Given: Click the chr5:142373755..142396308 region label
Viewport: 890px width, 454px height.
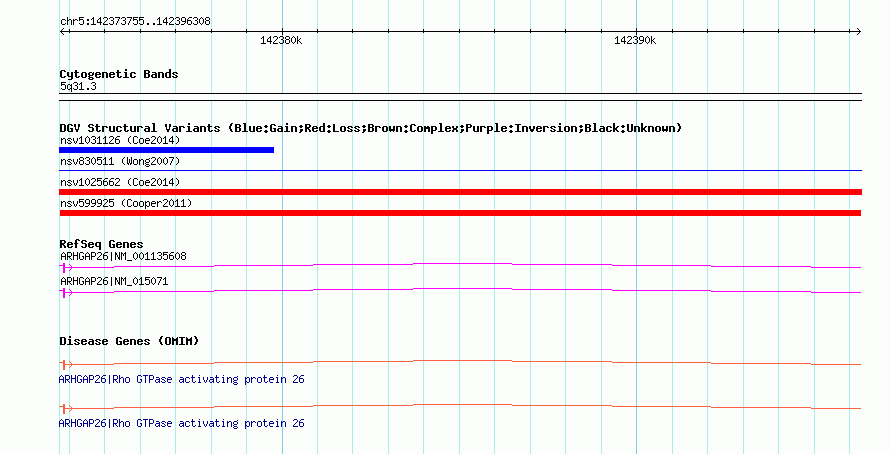Looking at the screenshot, I should (x=135, y=21).
